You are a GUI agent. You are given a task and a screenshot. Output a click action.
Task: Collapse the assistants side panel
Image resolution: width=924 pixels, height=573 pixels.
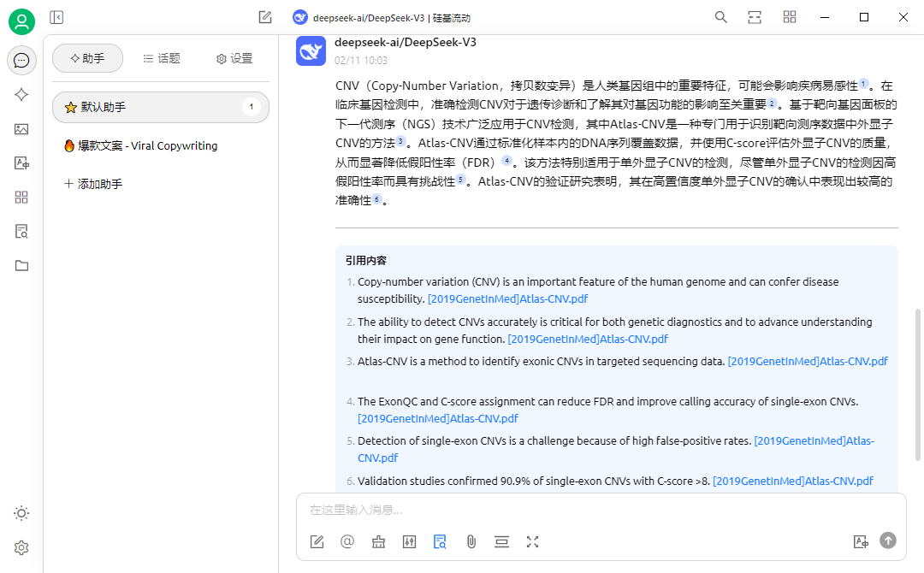pos(56,18)
